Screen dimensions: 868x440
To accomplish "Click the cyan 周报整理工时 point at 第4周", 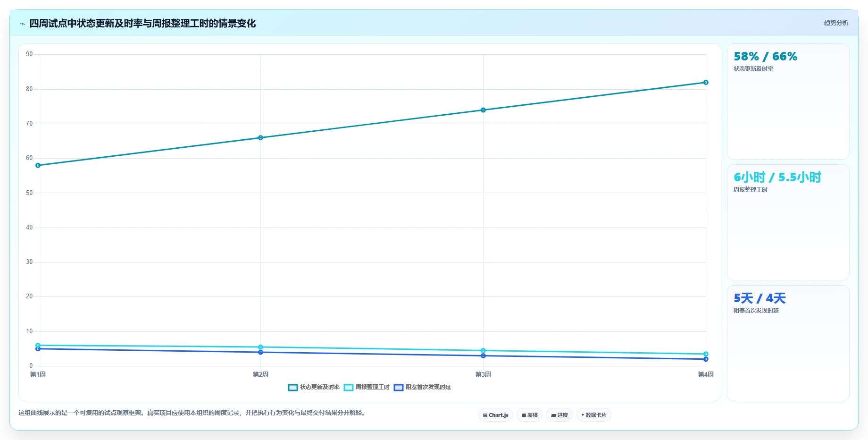I will point(706,354).
